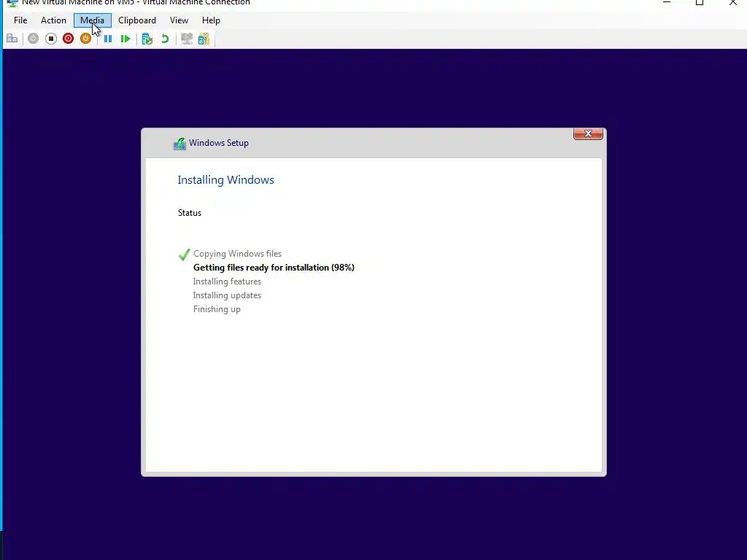Viewport: 747px width, 560px height.
Task: Click the Windows Setup title text
Action: tap(219, 143)
